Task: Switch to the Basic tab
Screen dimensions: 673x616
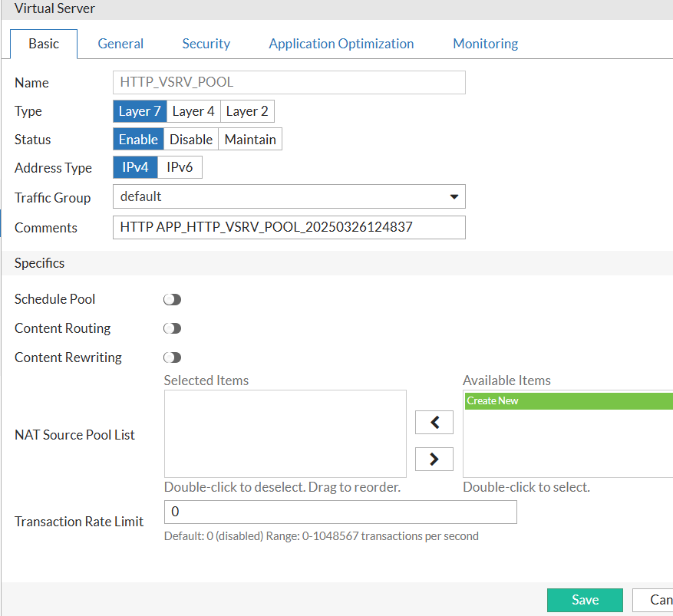Action: pyautogui.click(x=44, y=44)
